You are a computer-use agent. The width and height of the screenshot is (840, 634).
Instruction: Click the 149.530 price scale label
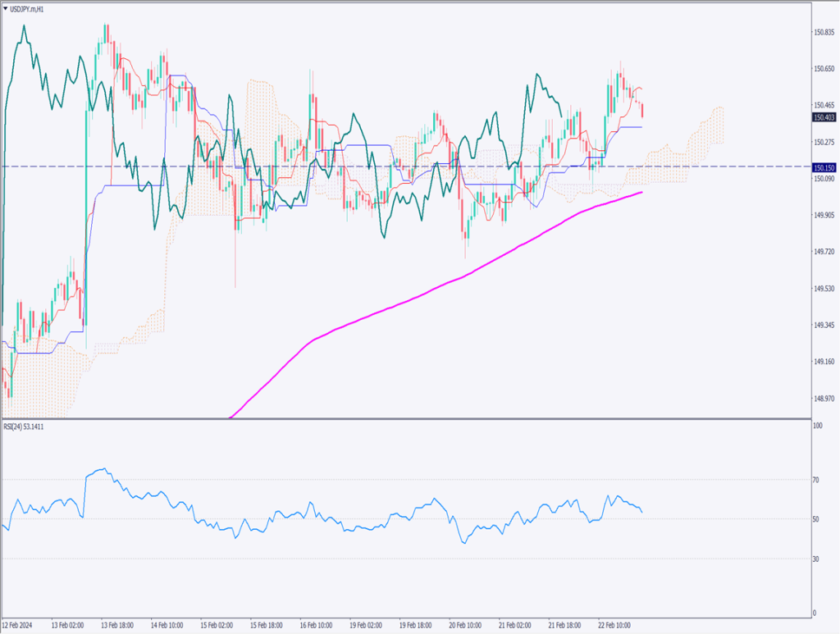click(824, 289)
